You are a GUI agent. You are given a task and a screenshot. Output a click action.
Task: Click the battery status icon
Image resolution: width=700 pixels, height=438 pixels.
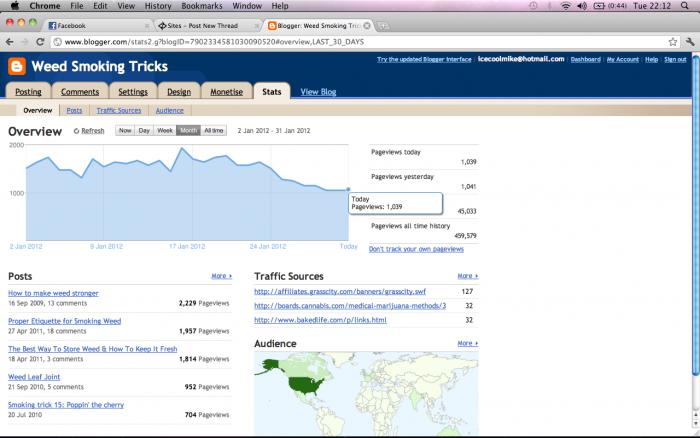pyautogui.click(x=599, y=6)
